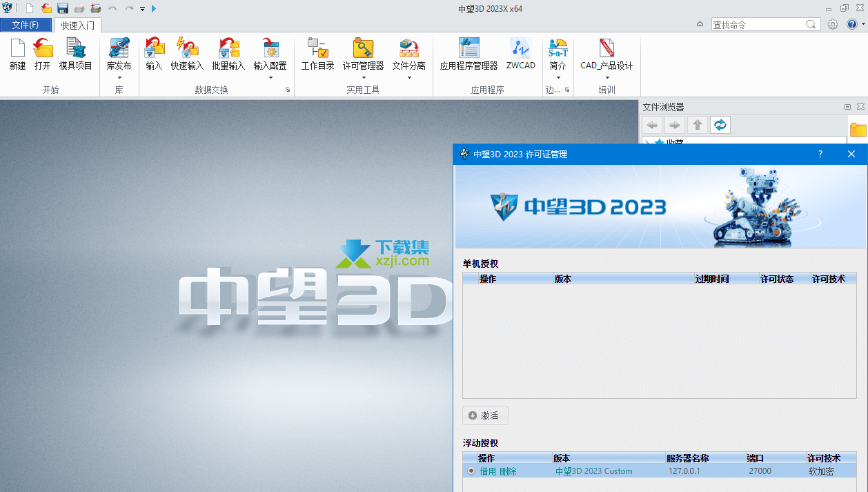Click the magnifier in the command search box
The width and height of the screenshot is (868, 492).
(x=811, y=24)
